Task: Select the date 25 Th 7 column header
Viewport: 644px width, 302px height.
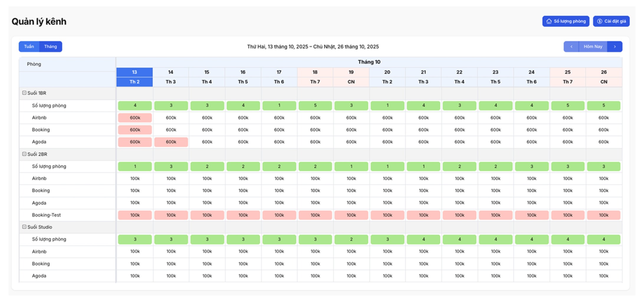Action: tap(567, 77)
